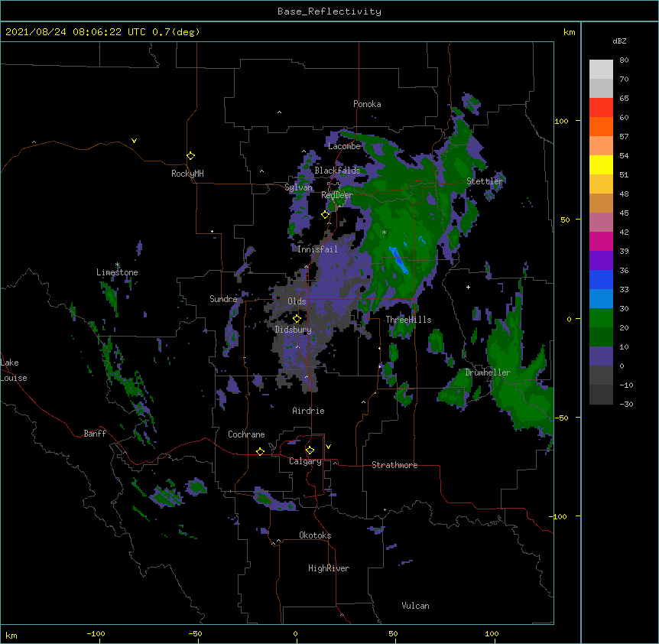Click the yellow diamond marker south of RedDeer
The image size is (659, 644).
[x=326, y=215]
